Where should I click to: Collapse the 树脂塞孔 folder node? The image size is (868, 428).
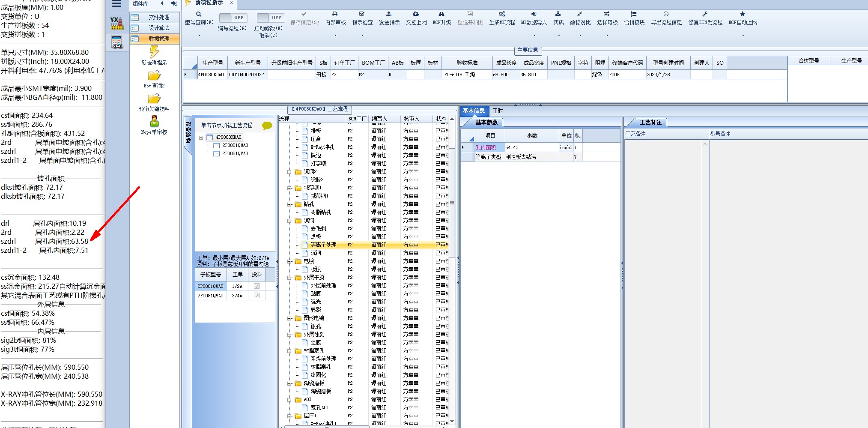290,351
